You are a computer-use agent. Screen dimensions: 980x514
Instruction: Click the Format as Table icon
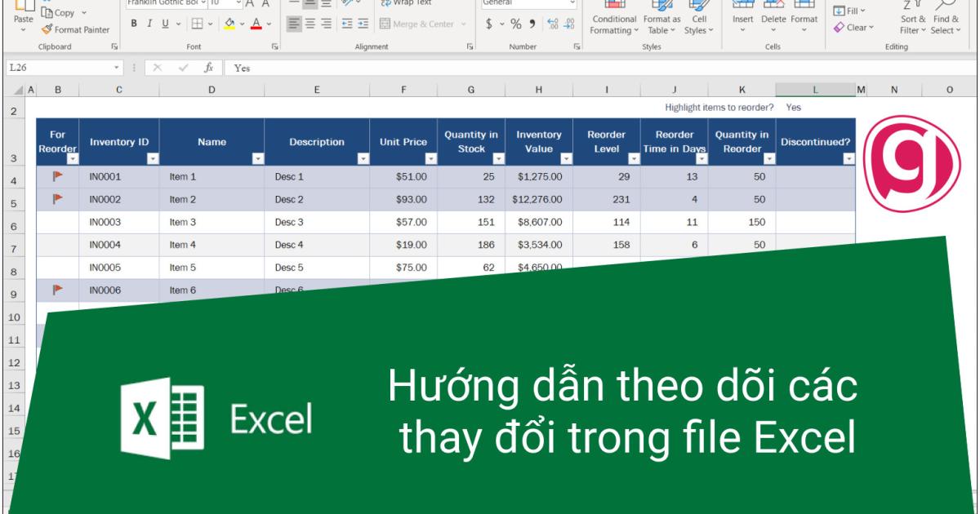point(661,16)
